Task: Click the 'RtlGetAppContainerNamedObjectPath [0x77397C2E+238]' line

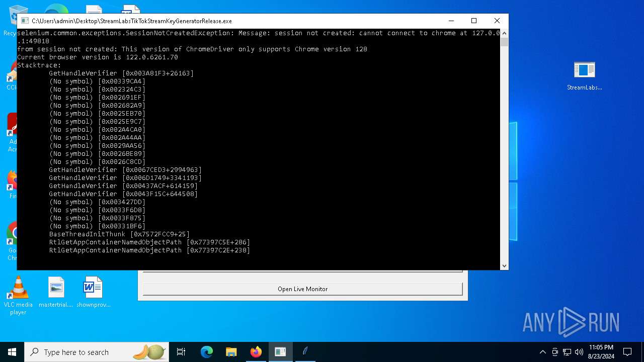Action: click(x=149, y=250)
